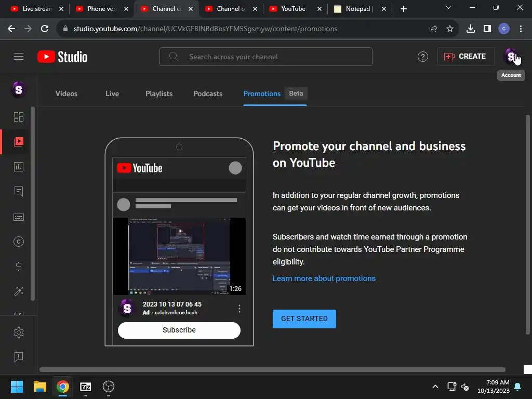Open 7-Zip from the taskbar

coord(86,387)
